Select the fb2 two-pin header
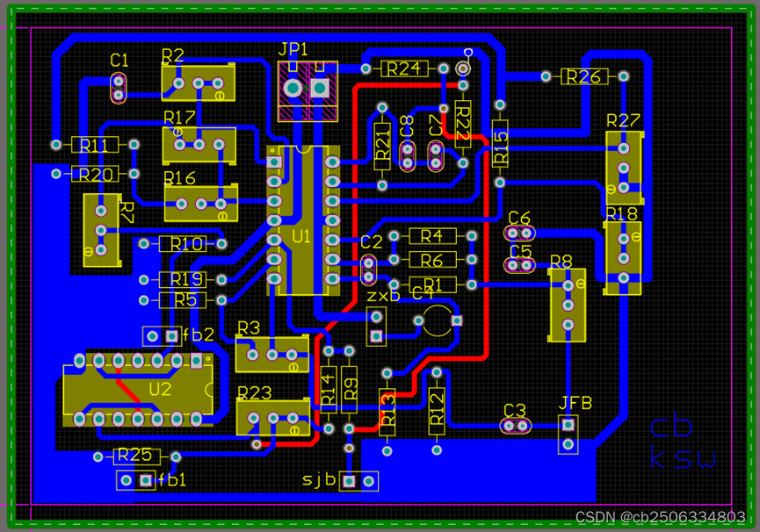 162,336
